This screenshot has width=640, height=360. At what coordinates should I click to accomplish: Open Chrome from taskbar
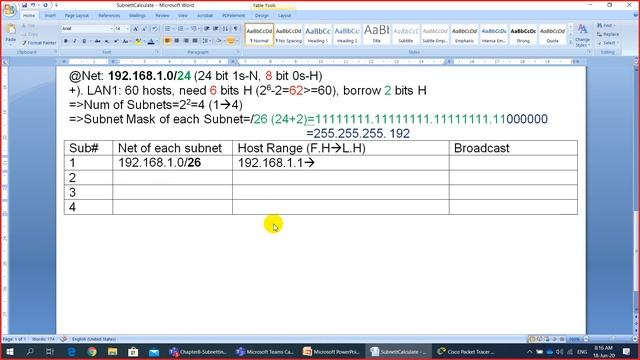coord(92,351)
